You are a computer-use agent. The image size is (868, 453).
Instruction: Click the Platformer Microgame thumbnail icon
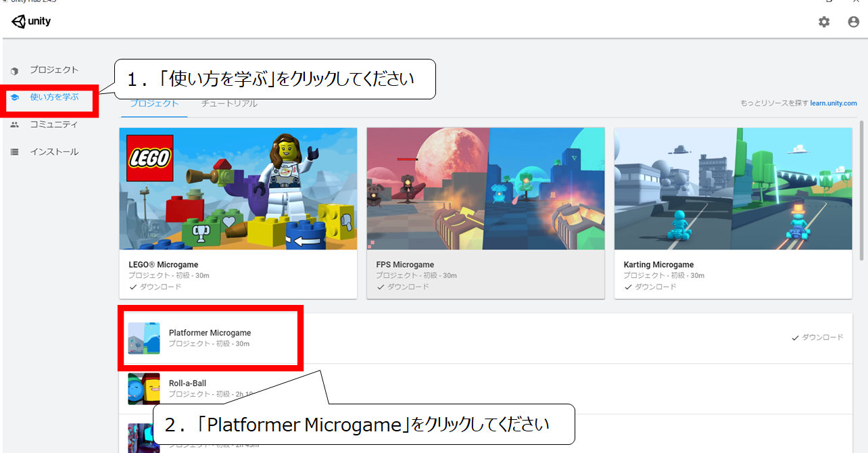point(144,338)
